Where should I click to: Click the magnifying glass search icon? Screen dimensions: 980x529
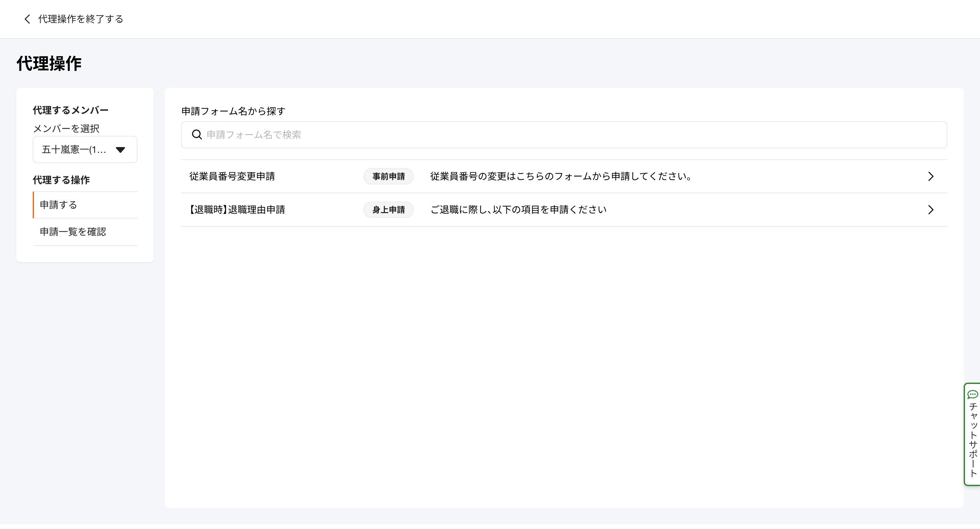(x=197, y=135)
